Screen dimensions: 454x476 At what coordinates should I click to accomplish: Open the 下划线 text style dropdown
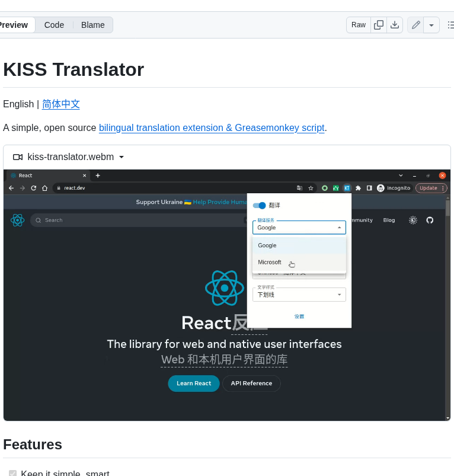[x=299, y=295]
